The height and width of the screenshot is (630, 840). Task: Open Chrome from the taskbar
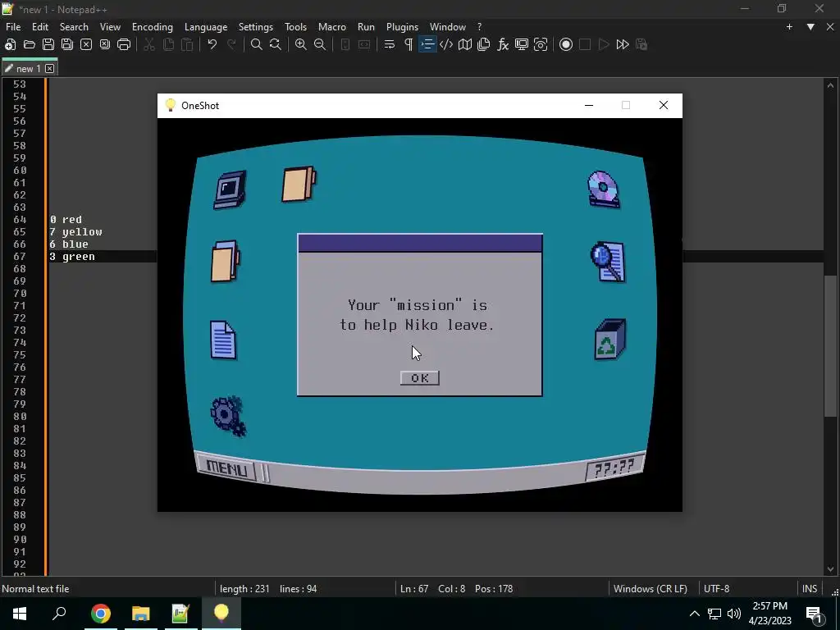[x=100, y=614]
